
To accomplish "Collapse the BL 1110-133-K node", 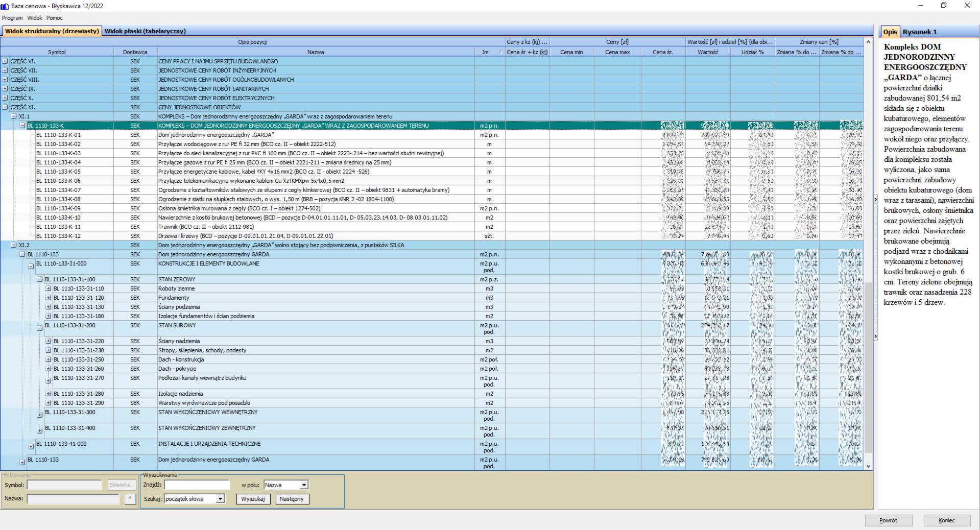I will [22, 126].
